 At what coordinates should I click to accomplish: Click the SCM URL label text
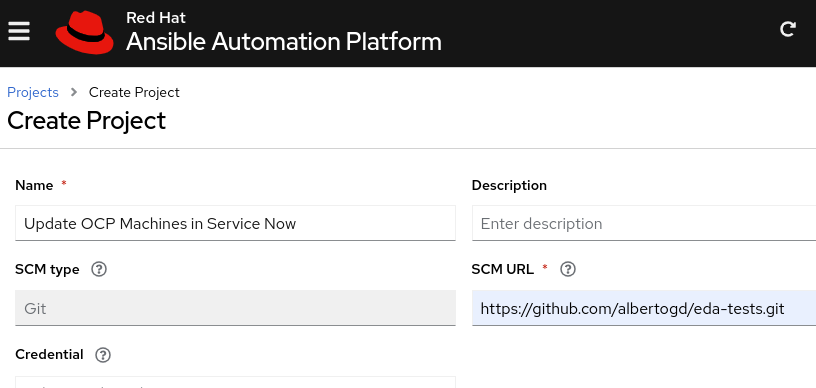502,269
